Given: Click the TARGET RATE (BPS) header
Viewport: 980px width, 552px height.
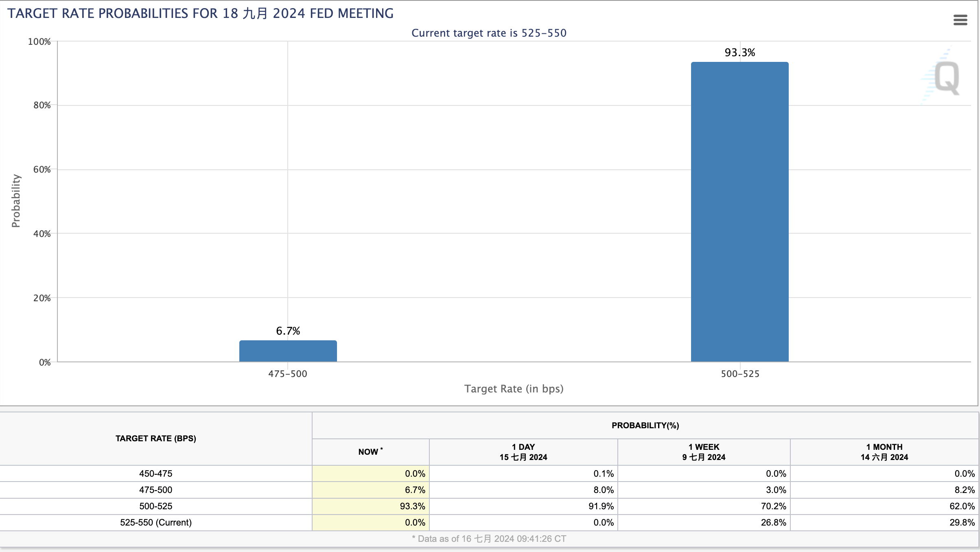Looking at the screenshot, I should pyautogui.click(x=156, y=438).
